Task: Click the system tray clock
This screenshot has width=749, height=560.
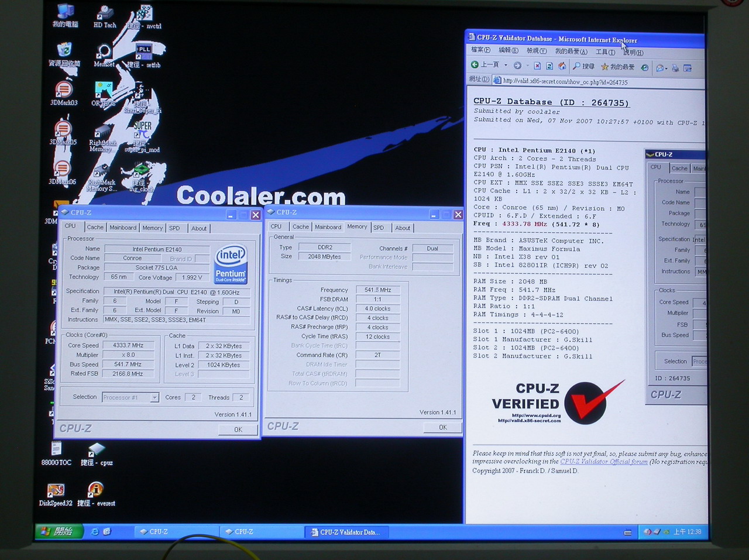Action: (x=687, y=532)
